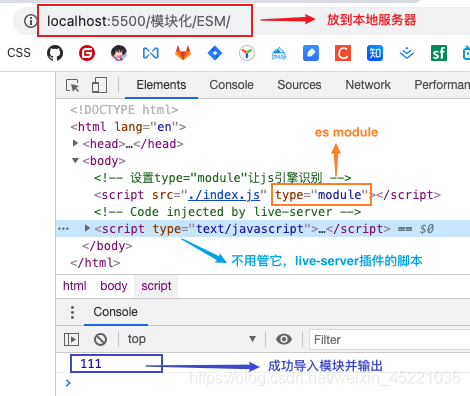
Task: Switch to the Elements tab
Action: [161, 85]
